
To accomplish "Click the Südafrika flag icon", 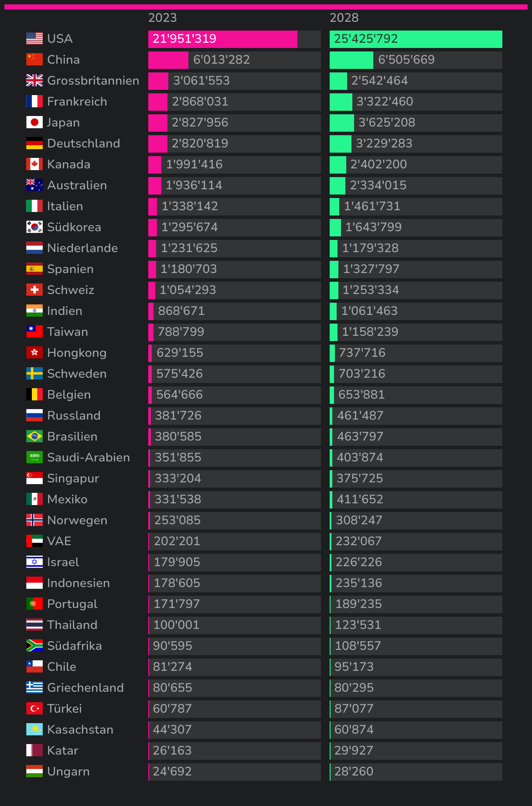I will 34,646.
